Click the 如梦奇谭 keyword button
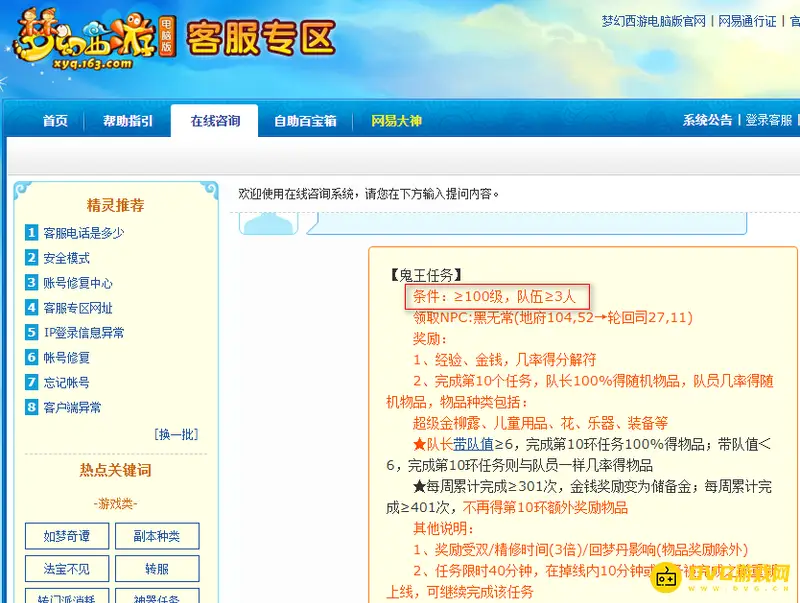 pos(67,536)
